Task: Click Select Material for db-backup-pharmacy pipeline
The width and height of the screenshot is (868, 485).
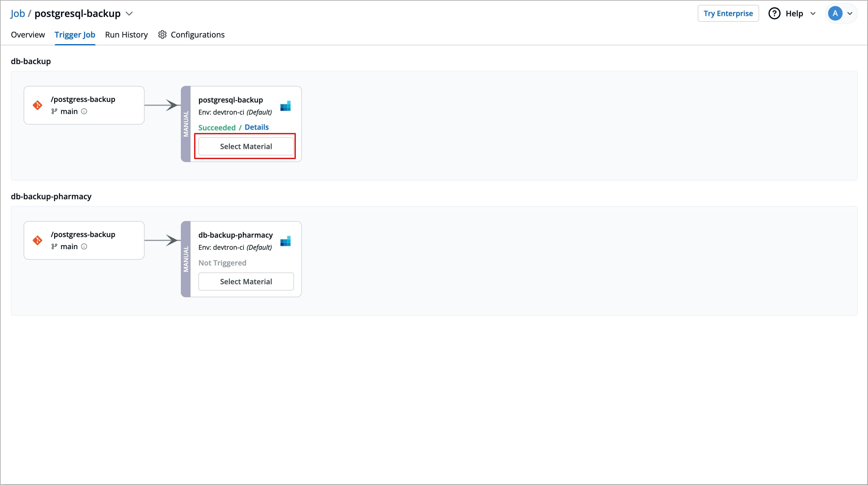Action: 246,281
